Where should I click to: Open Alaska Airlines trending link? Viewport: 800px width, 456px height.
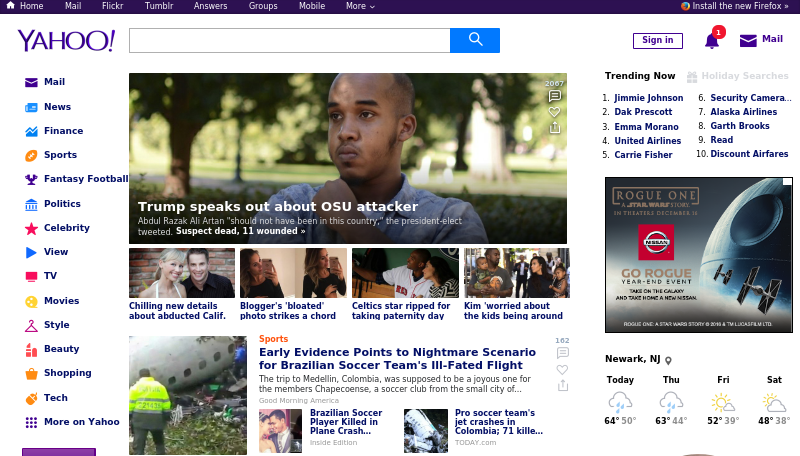point(743,112)
